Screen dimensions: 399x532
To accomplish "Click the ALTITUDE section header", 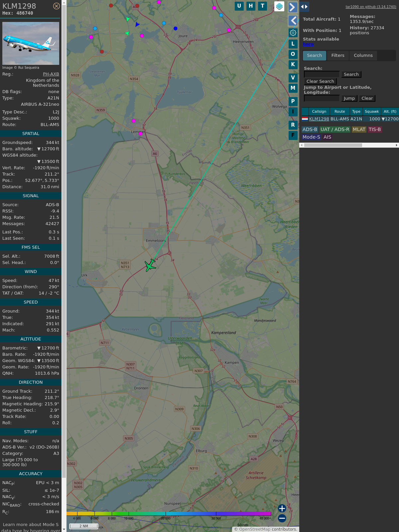I will (31, 339).
